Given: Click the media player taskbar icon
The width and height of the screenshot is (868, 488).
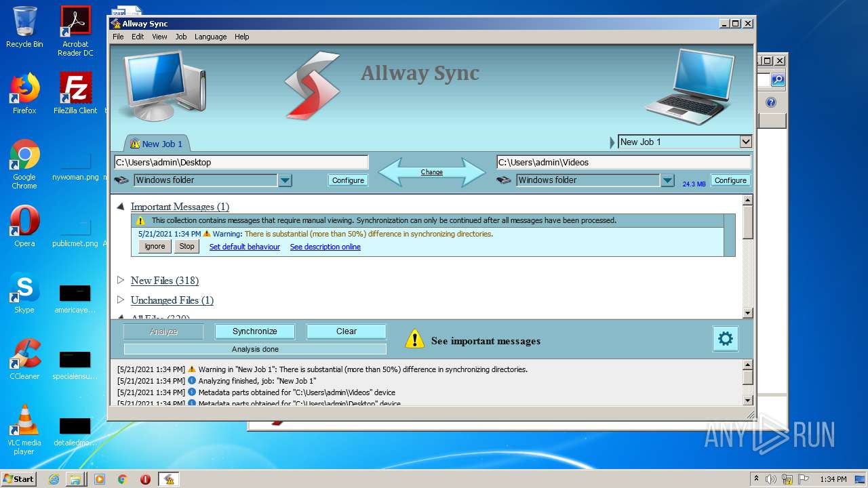Looking at the screenshot, I should tap(100, 479).
